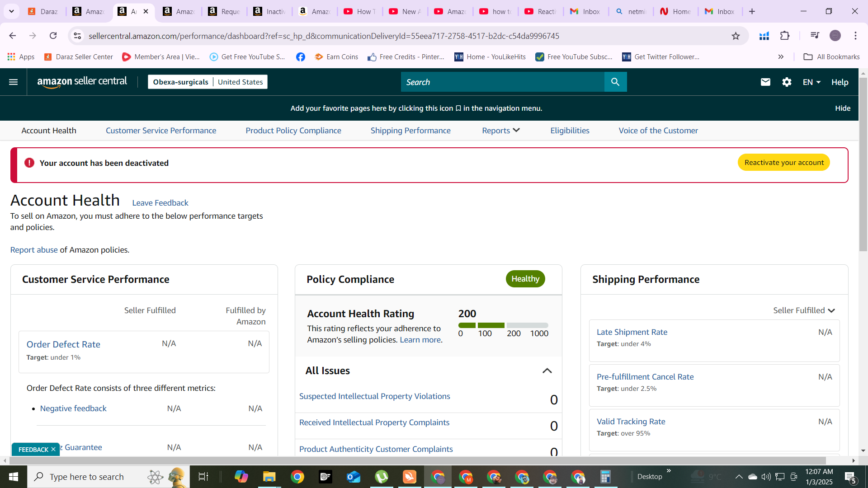Image resolution: width=868 pixels, height=488 pixels.
Task: Open the Pre-fulfillment Cancel Rate link
Action: [645, 377]
